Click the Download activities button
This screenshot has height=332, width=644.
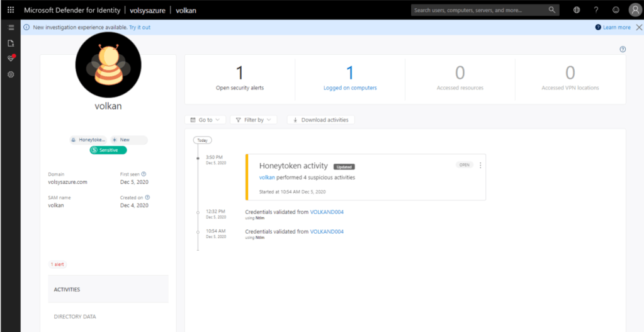point(321,120)
